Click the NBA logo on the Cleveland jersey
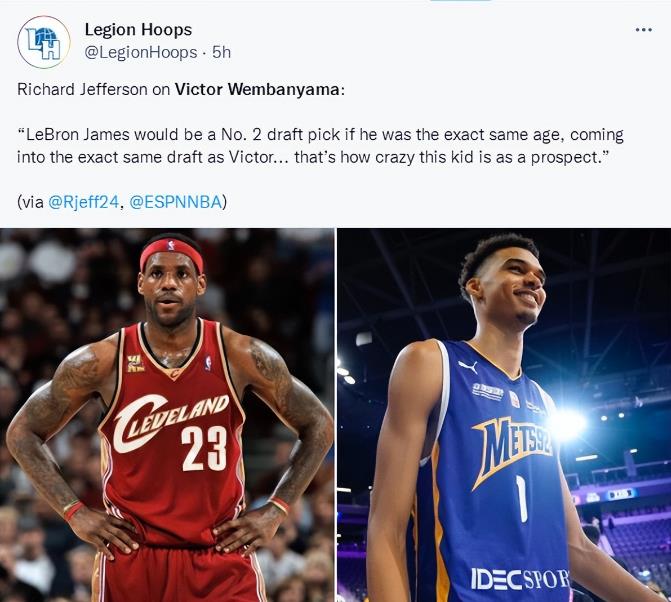 [x=208, y=363]
